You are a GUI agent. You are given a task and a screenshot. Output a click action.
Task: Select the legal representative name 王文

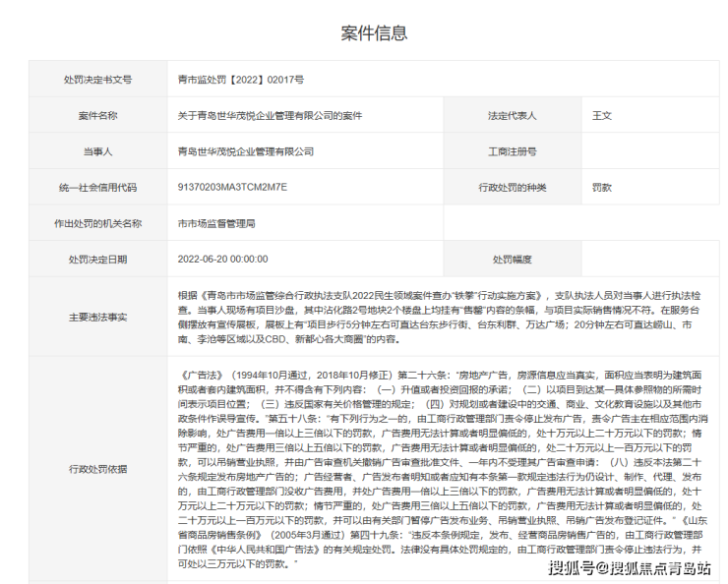click(x=601, y=116)
